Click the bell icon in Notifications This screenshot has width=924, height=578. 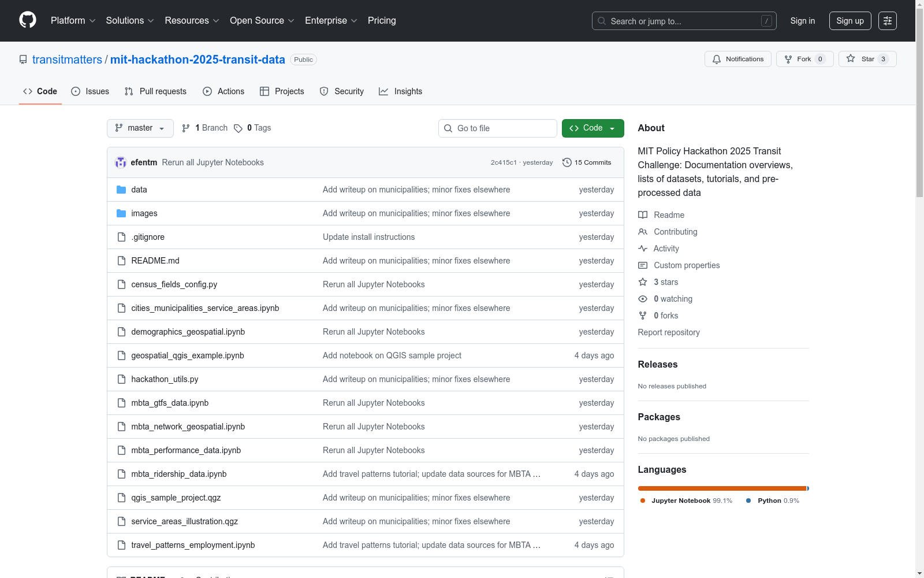point(717,59)
